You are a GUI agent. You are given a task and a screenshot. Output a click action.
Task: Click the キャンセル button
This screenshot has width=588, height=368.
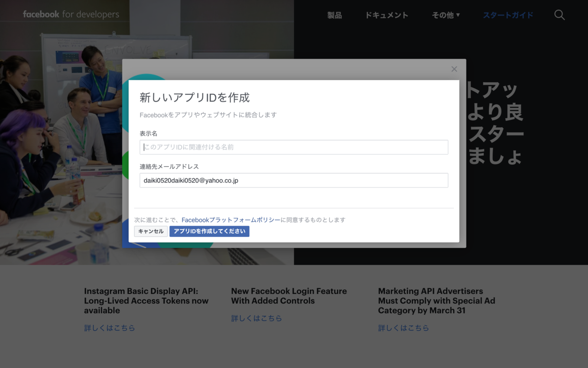point(151,231)
